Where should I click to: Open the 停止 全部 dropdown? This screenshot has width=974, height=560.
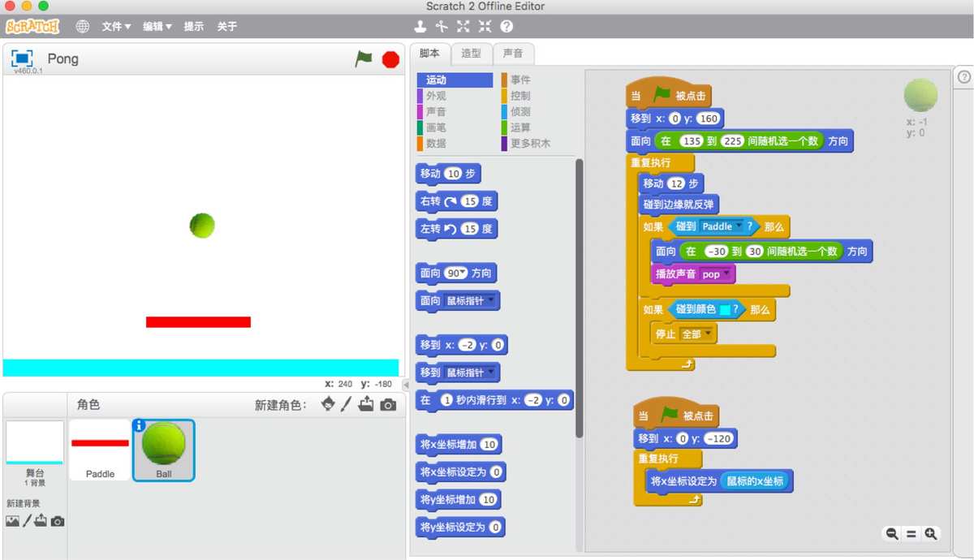click(709, 334)
